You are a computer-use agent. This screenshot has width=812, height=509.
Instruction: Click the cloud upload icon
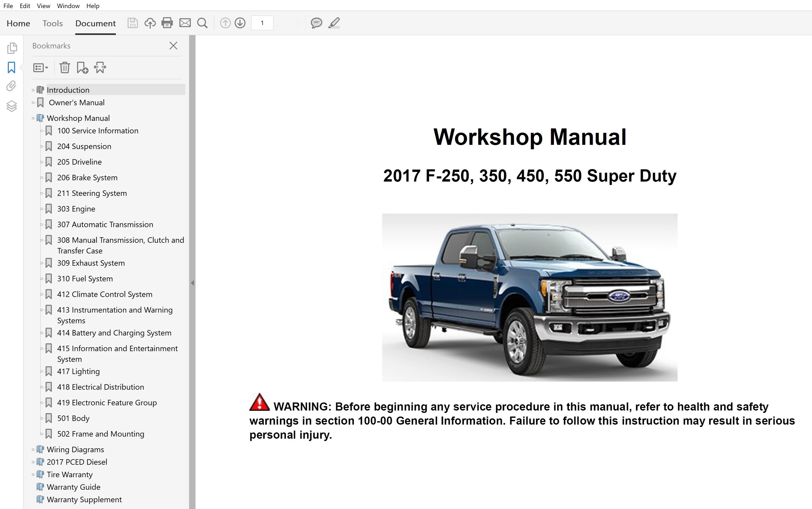click(x=150, y=23)
